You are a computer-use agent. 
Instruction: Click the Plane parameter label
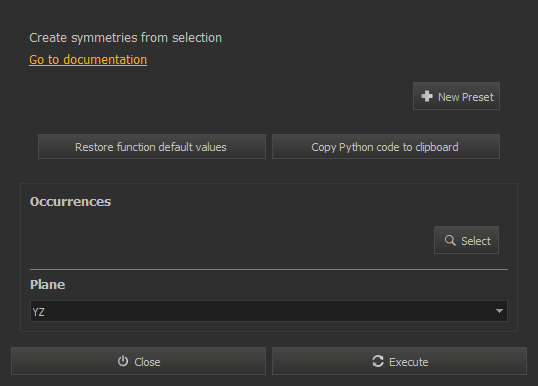[x=47, y=284]
